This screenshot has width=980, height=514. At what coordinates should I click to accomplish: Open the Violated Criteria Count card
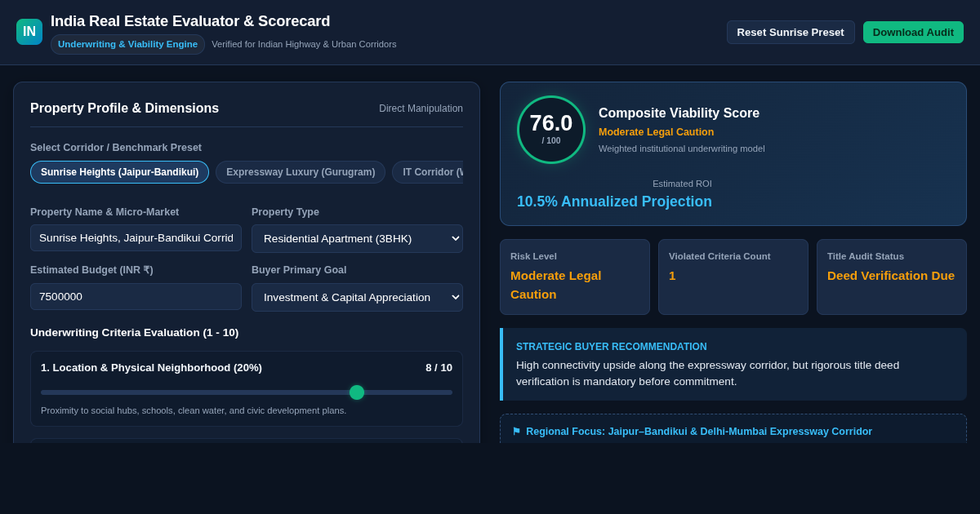pyautogui.click(x=733, y=277)
